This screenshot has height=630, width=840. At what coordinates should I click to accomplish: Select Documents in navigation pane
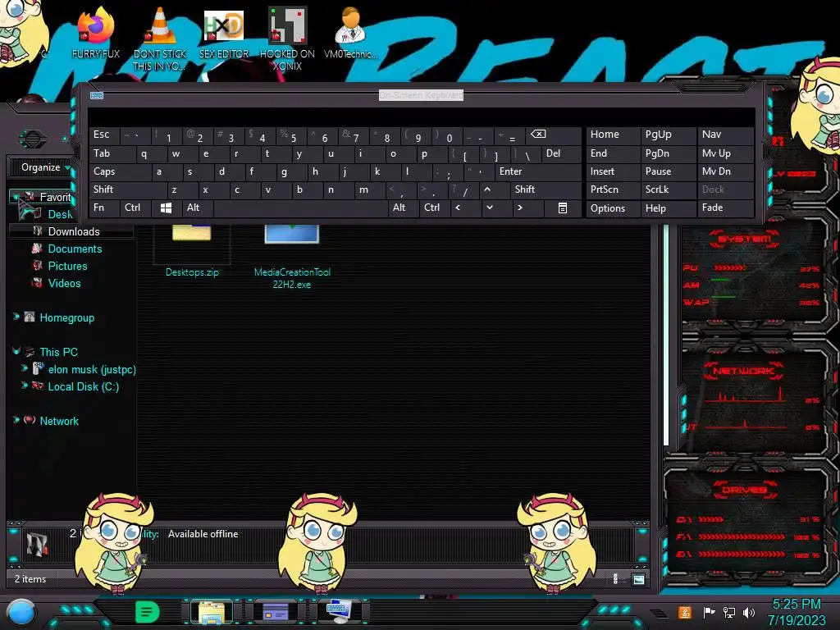75,249
